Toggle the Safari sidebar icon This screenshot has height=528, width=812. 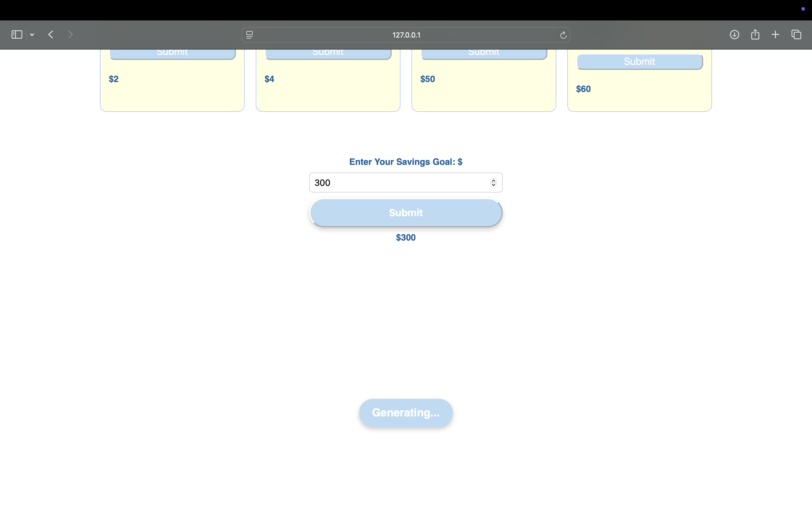click(x=17, y=35)
